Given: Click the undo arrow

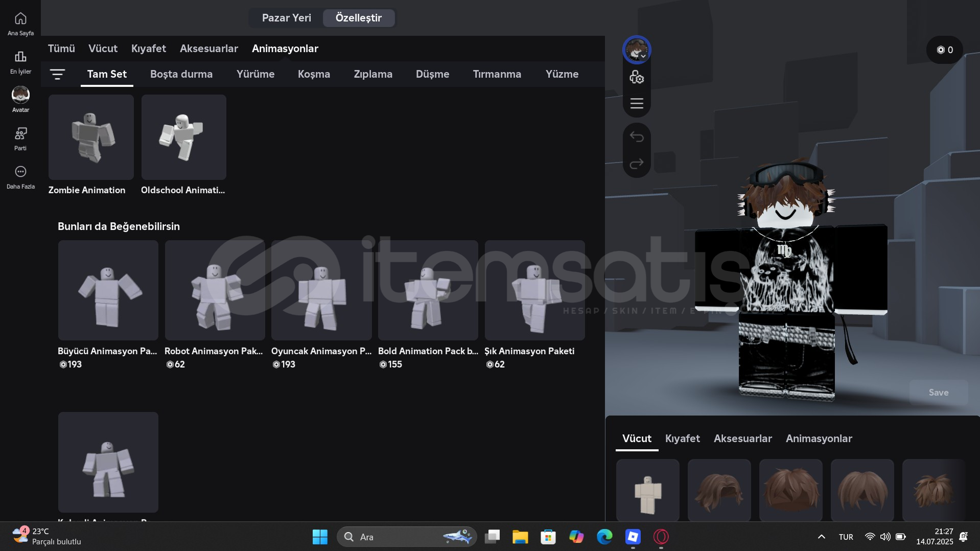Looking at the screenshot, I should [x=637, y=136].
